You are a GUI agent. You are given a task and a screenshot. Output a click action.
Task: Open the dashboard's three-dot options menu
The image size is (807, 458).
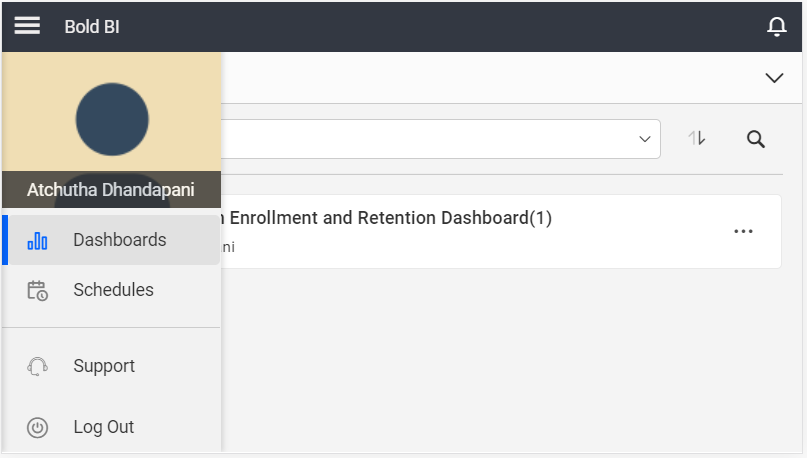click(x=743, y=231)
